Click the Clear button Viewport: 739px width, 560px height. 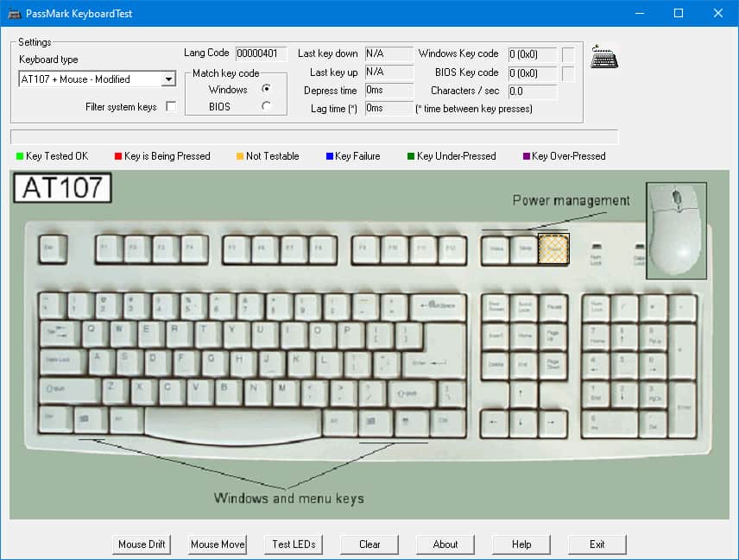(x=369, y=544)
